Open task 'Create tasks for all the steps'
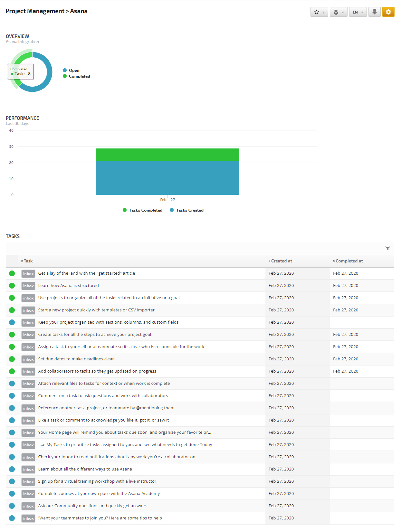This screenshot has width=401, height=532. click(x=95, y=335)
